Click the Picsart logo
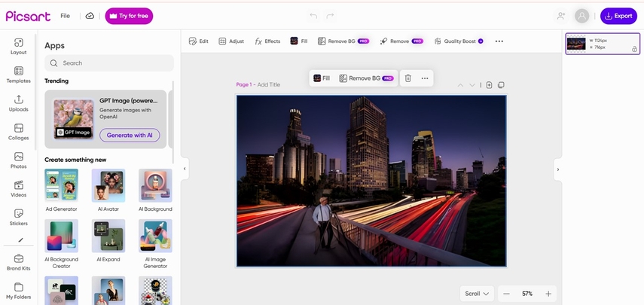This screenshot has height=305, width=644. [x=28, y=16]
